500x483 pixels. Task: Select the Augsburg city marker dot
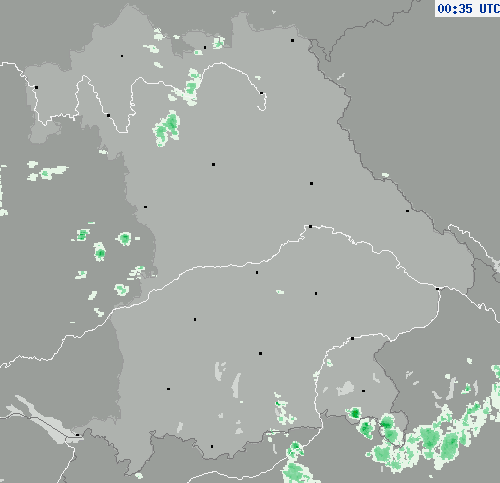[195, 319]
